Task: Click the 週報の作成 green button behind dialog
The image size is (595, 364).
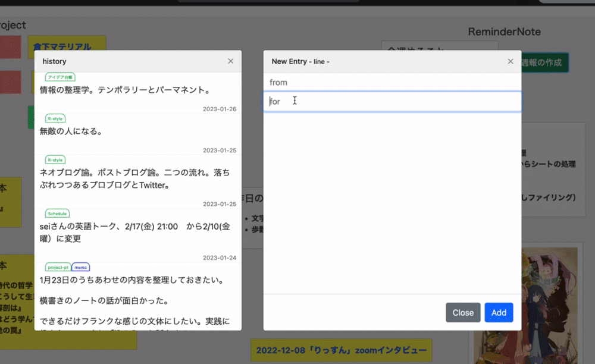Action: 545,62
